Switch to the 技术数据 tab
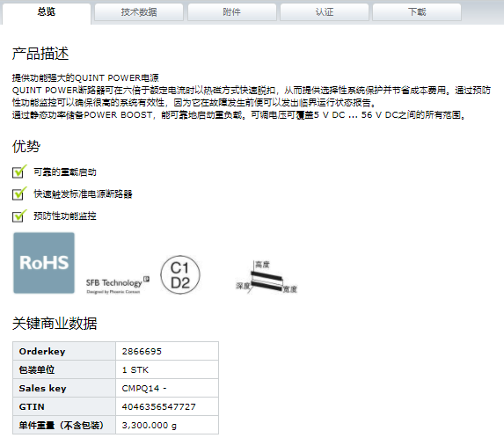The width and height of the screenshot is (504, 438). [x=139, y=12]
